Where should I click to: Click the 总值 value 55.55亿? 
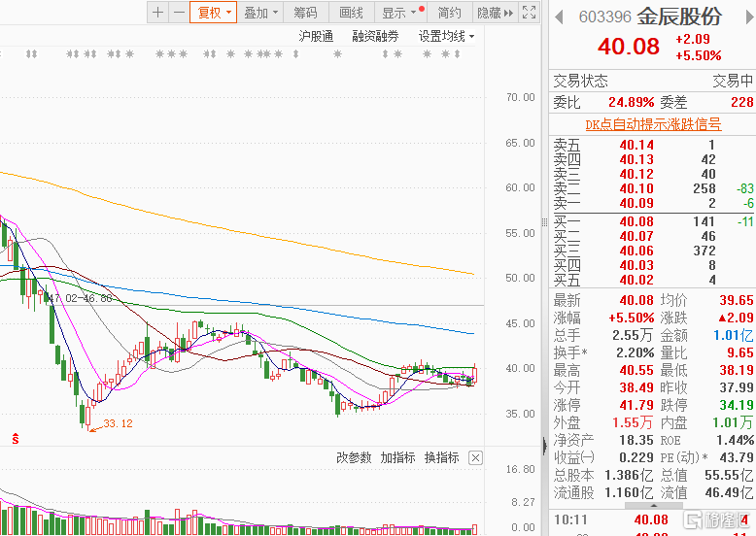(x=729, y=476)
